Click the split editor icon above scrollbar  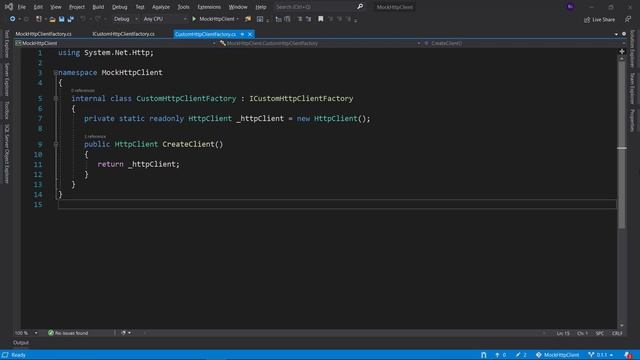(x=622, y=52)
